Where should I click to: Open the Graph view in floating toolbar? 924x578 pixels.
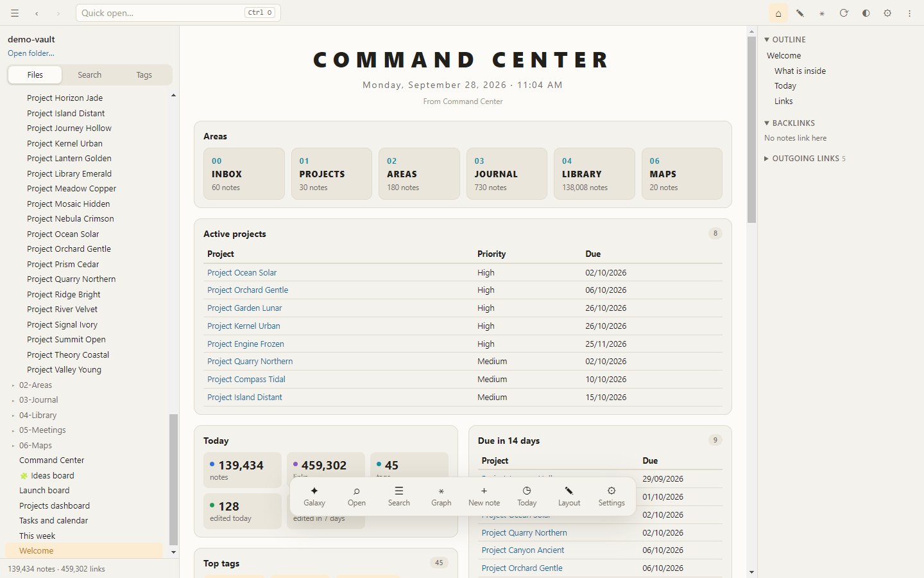click(x=441, y=496)
